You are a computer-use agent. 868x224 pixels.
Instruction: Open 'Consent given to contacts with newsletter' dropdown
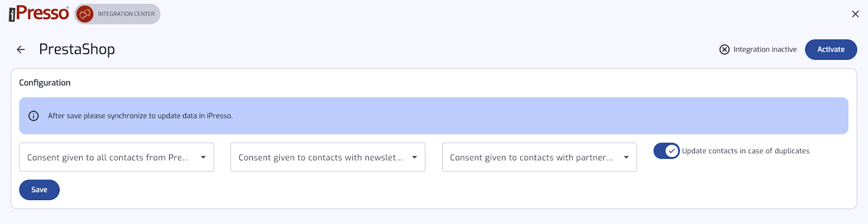point(320,157)
